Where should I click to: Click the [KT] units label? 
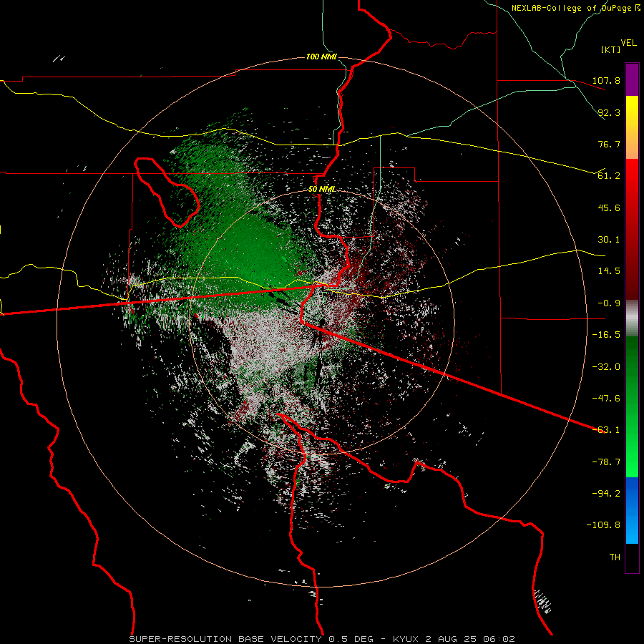pyautogui.click(x=610, y=49)
